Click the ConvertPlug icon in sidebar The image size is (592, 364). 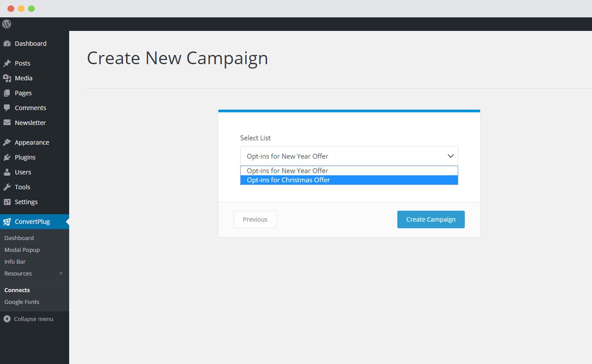pyautogui.click(x=7, y=221)
